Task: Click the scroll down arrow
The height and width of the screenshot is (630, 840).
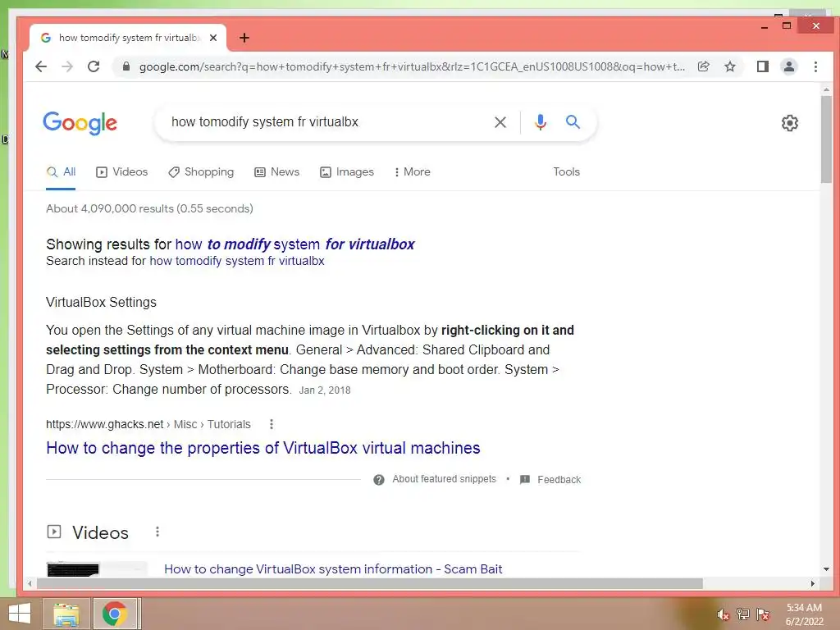Action: (x=826, y=569)
